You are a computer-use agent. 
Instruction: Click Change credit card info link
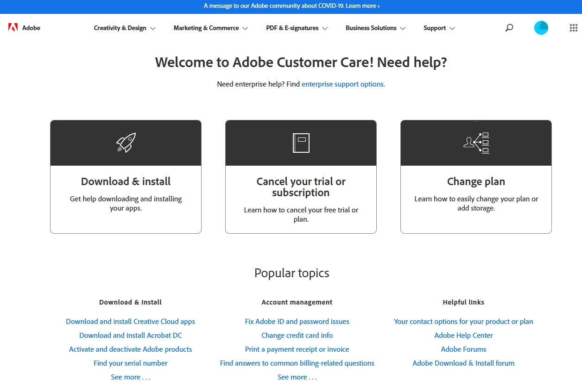tap(297, 335)
